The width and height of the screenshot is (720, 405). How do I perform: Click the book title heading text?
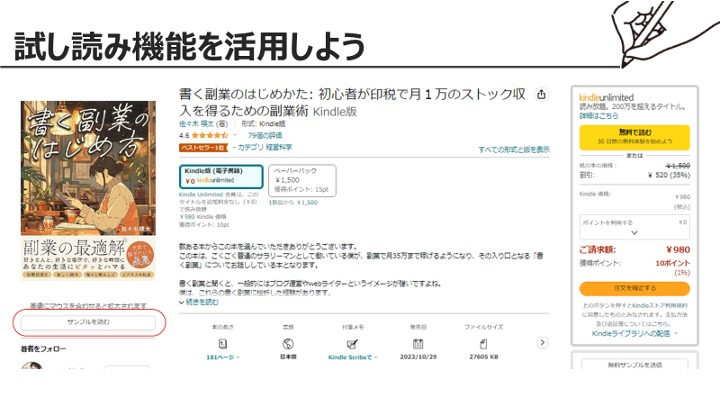click(352, 102)
